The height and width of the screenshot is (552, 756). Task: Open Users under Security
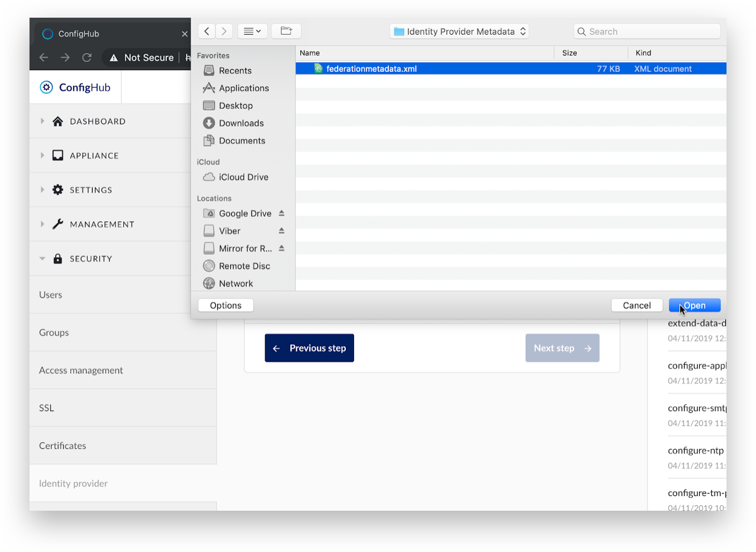pos(123,294)
